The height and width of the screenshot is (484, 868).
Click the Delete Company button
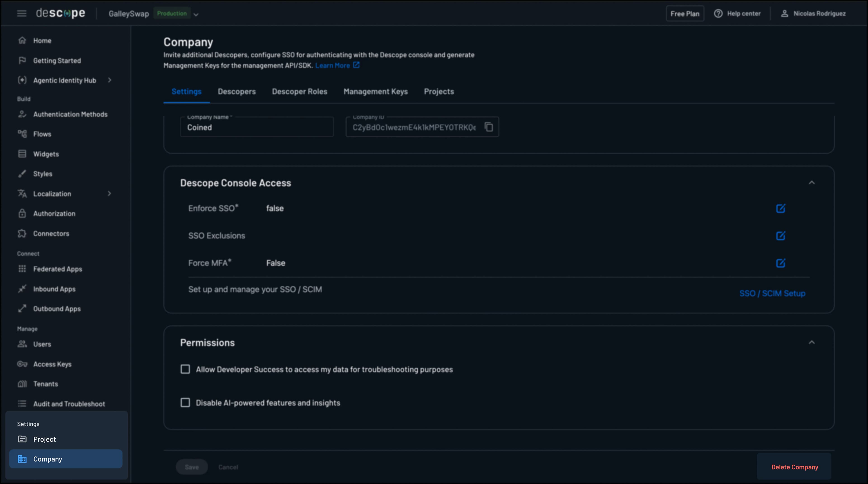(794, 467)
